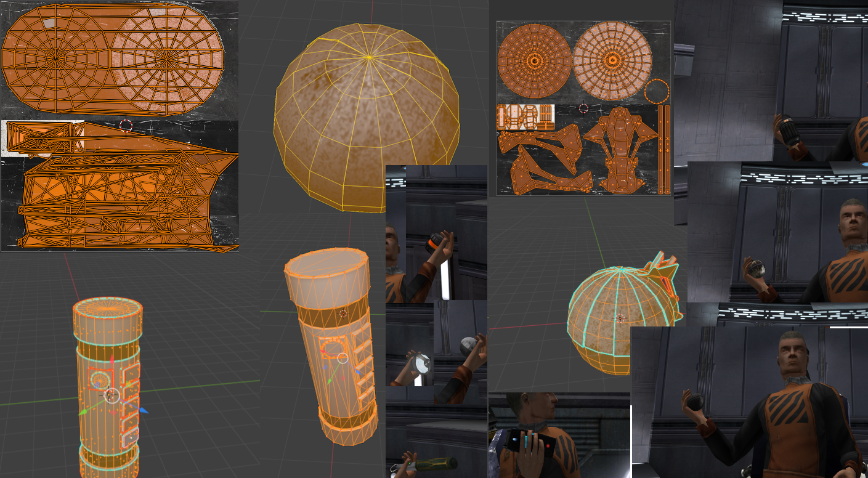The width and height of the screenshot is (868, 478).
Task: Click the blue axis arrow on left cylinder gizmo
Action: 144,410
